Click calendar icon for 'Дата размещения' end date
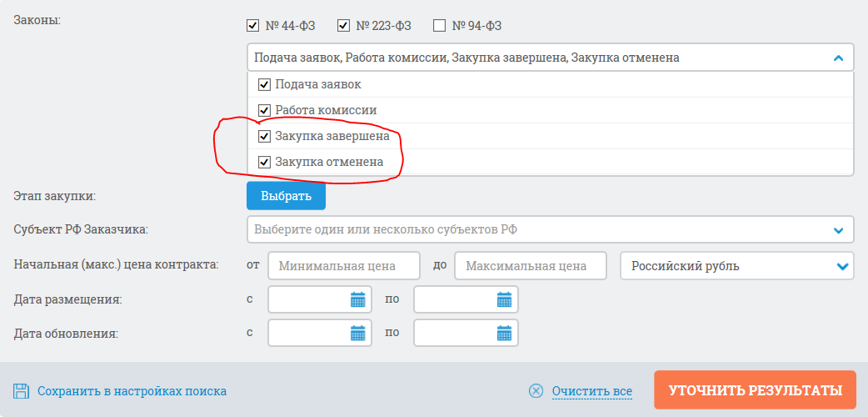Screen dimensions: 868x417 (x=504, y=299)
